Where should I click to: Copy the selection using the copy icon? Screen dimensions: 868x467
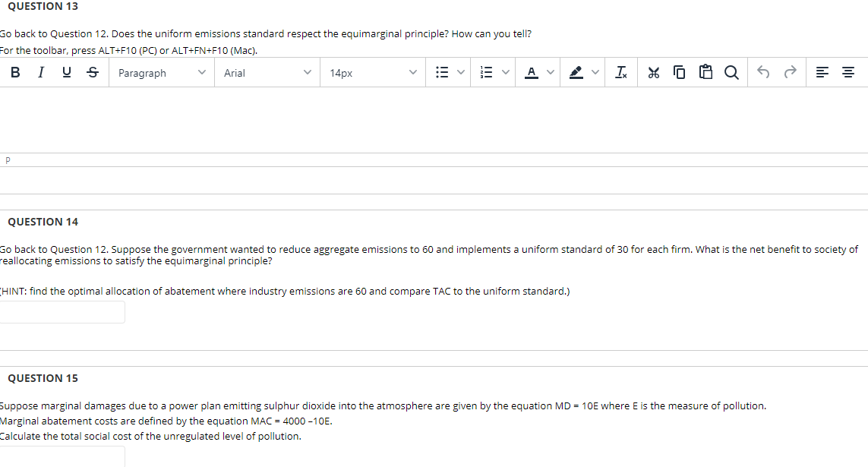coord(679,72)
